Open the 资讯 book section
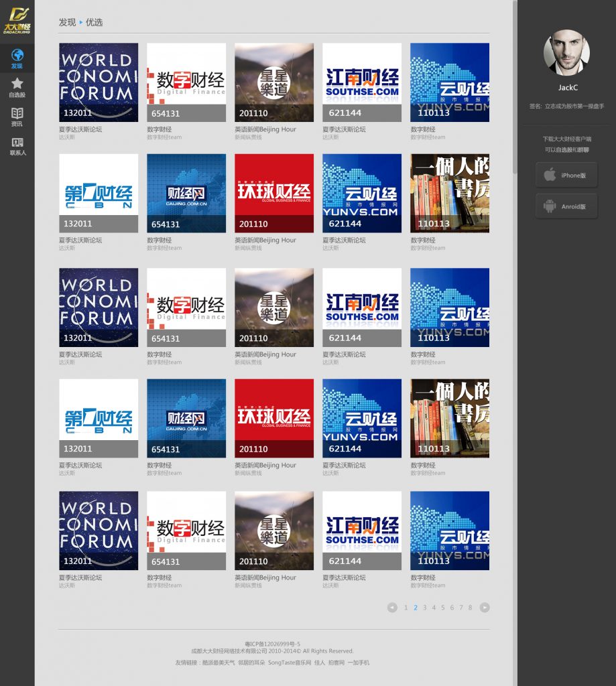Screen dimensions: 616x686 tap(17, 117)
